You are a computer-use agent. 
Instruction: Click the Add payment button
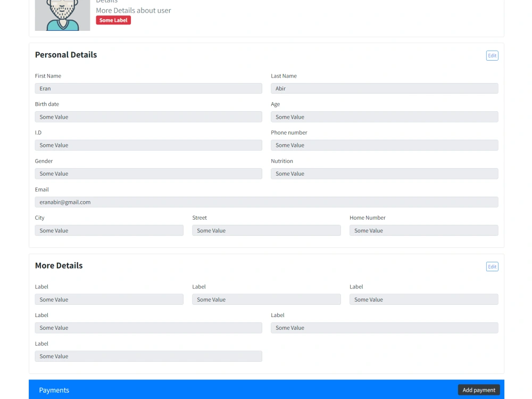click(479, 390)
